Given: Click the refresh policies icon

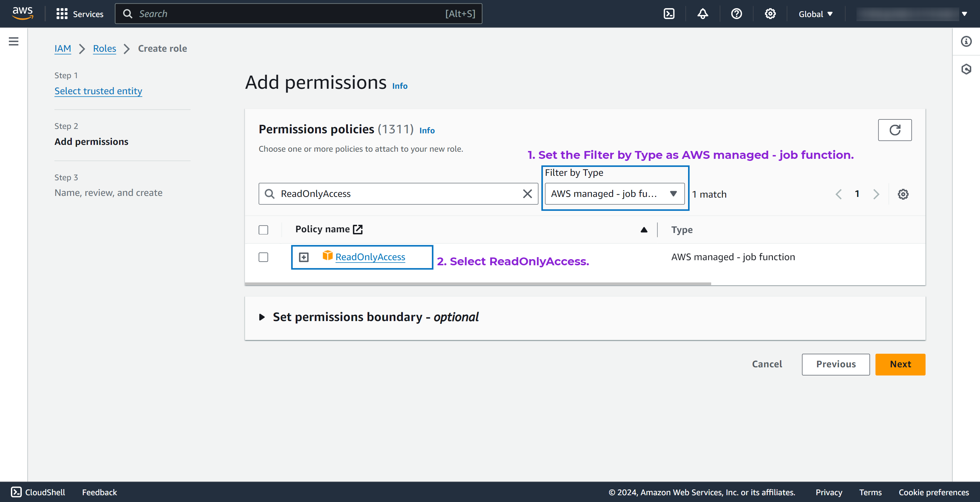Looking at the screenshot, I should 895,130.
